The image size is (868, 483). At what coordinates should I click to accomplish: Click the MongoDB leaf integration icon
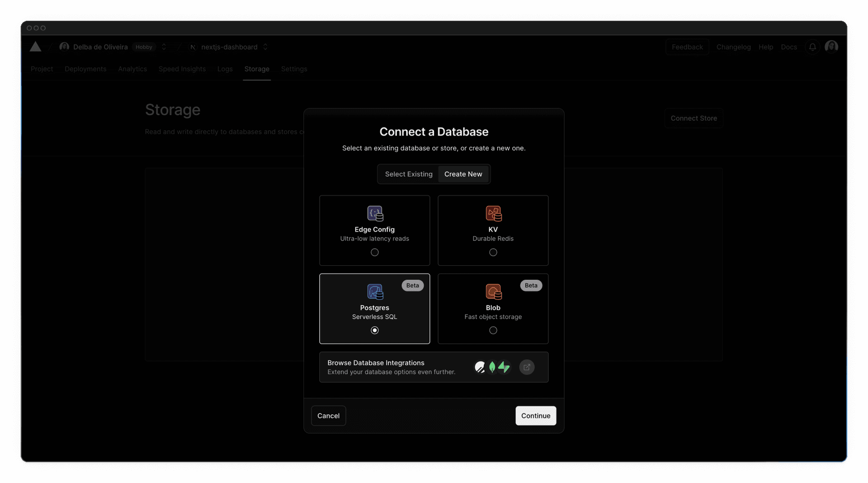click(492, 367)
